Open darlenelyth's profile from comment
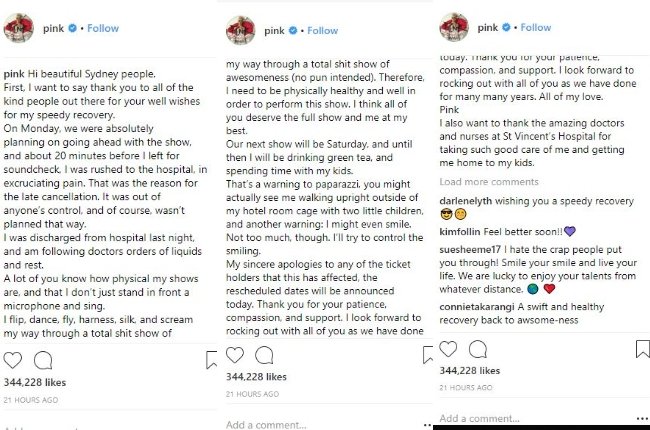650x430 pixels. click(466, 201)
